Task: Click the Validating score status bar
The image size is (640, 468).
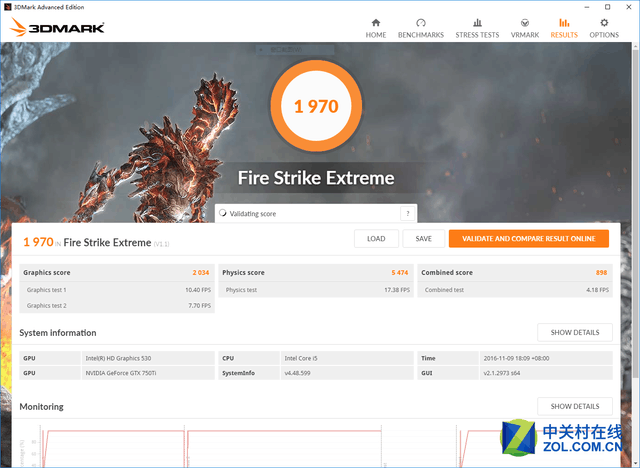Action: (316, 213)
